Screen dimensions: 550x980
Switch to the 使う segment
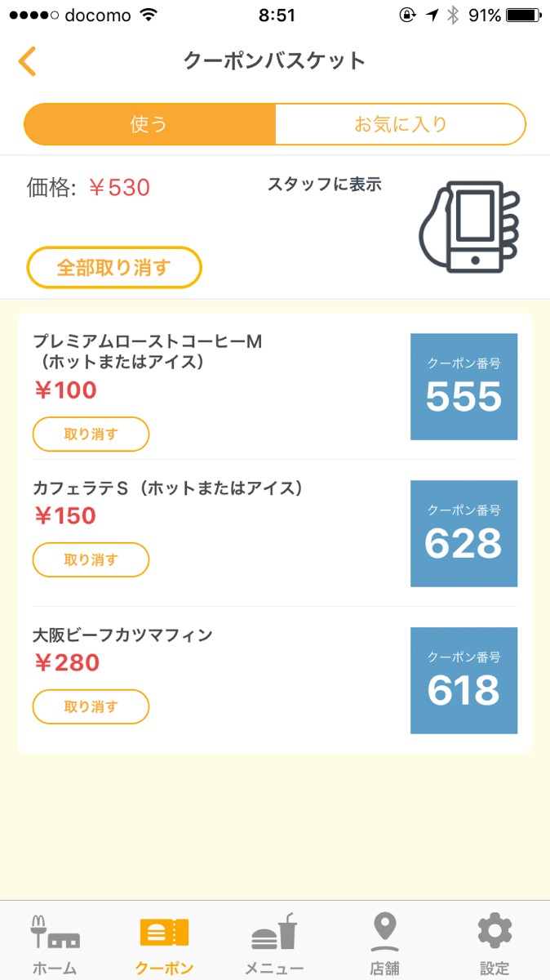(x=149, y=124)
